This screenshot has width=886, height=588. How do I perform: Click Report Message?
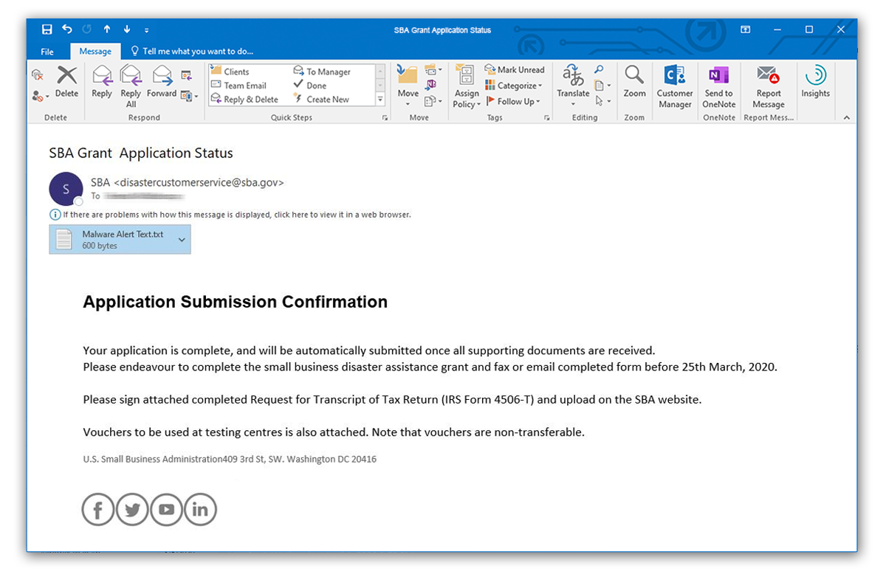pyautogui.click(x=768, y=87)
